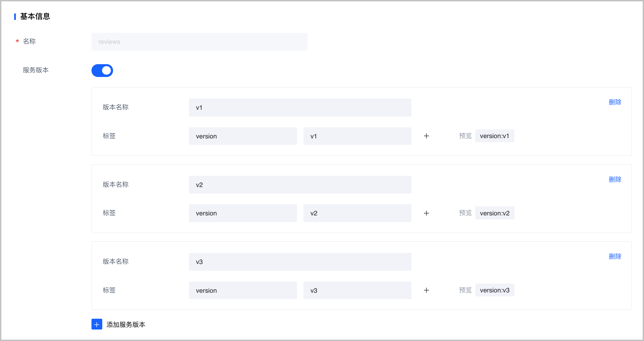Delete the v2 service version
The height and width of the screenshot is (341, 644).
[x=615, y=180]
